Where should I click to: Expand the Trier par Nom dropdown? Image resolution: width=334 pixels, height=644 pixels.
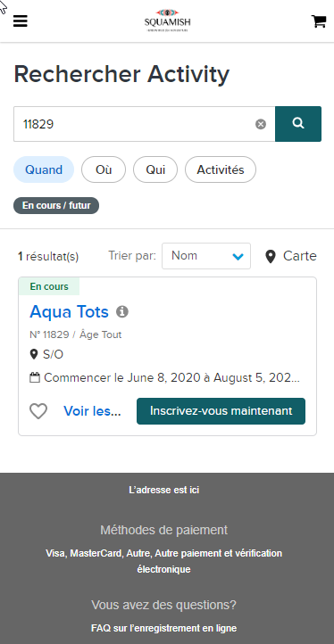point(206,256)
